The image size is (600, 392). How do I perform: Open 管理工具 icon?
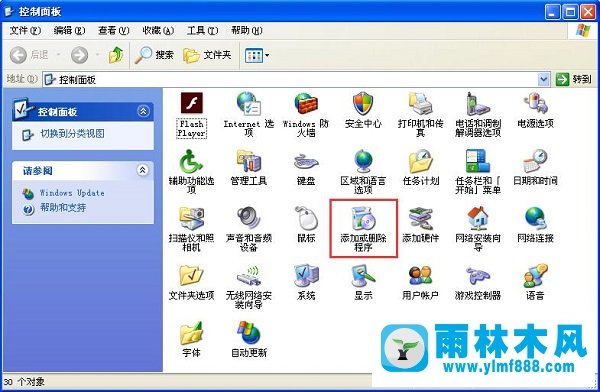[x=249, y=168]
